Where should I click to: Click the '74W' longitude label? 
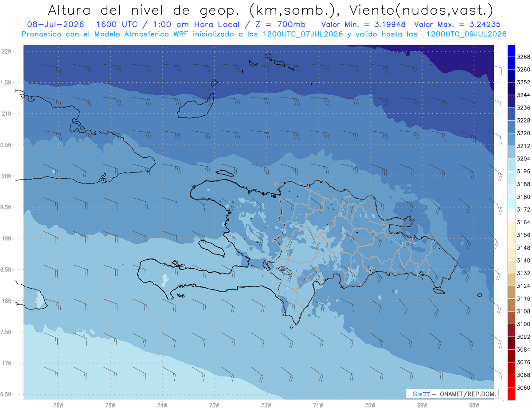162,405
